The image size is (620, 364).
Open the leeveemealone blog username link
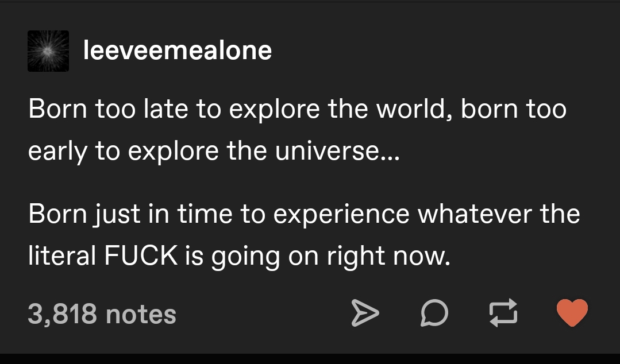click(x=178, y=51)
